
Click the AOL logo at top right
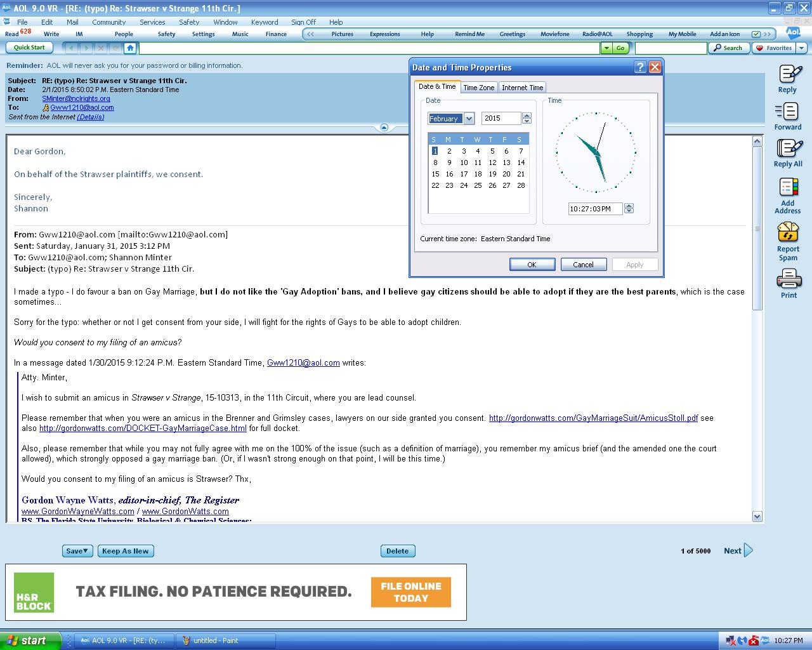(793, 33)
